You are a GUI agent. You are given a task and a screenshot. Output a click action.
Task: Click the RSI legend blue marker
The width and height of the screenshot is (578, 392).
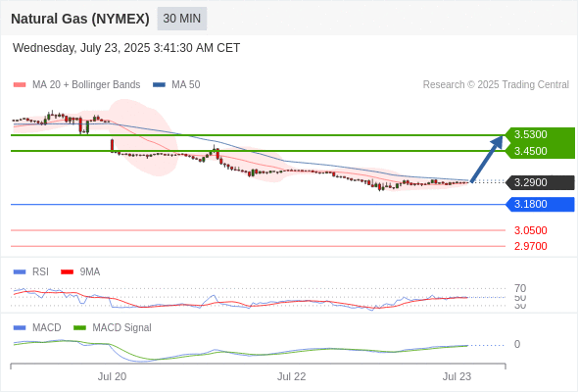click(20, 272)
